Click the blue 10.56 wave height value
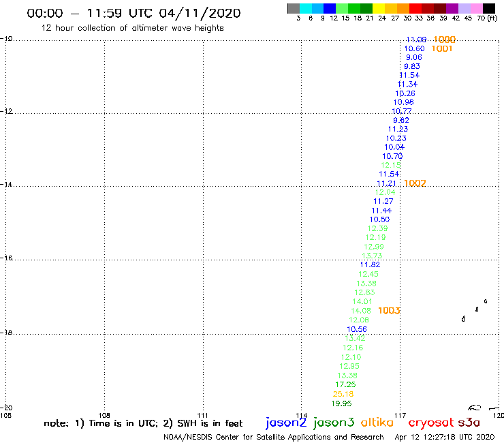The image size is (504, 443). pos(357,329)
